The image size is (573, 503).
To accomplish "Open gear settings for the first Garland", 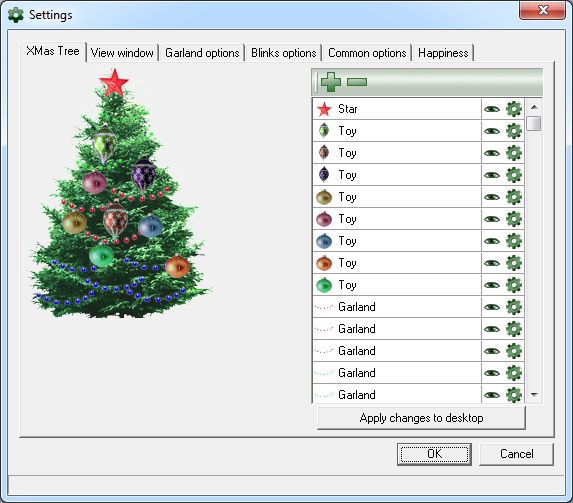I will click(x=514, y=307).
